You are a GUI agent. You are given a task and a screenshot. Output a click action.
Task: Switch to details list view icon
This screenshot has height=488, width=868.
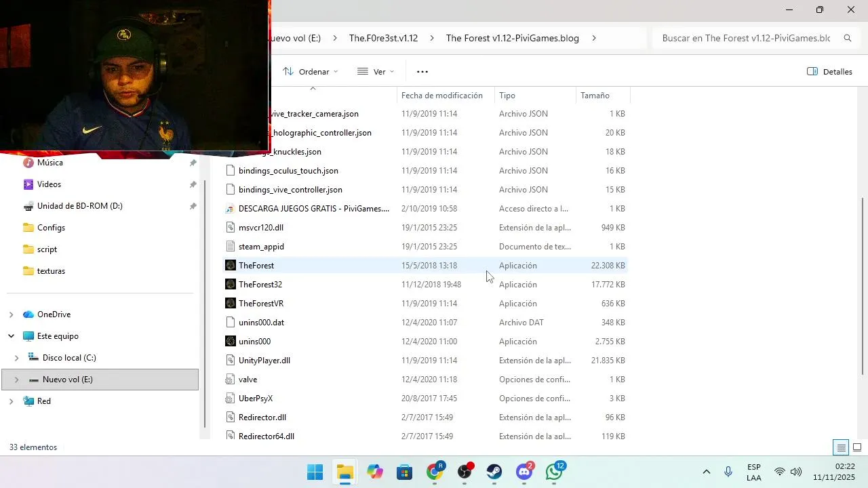[841, 447]
